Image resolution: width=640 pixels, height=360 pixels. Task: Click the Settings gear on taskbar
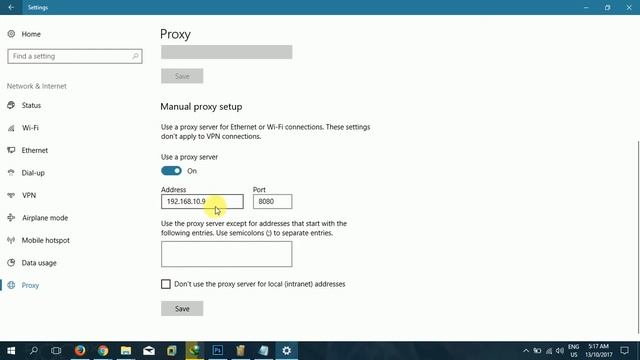pyautogui.click(x=287, y=351)
